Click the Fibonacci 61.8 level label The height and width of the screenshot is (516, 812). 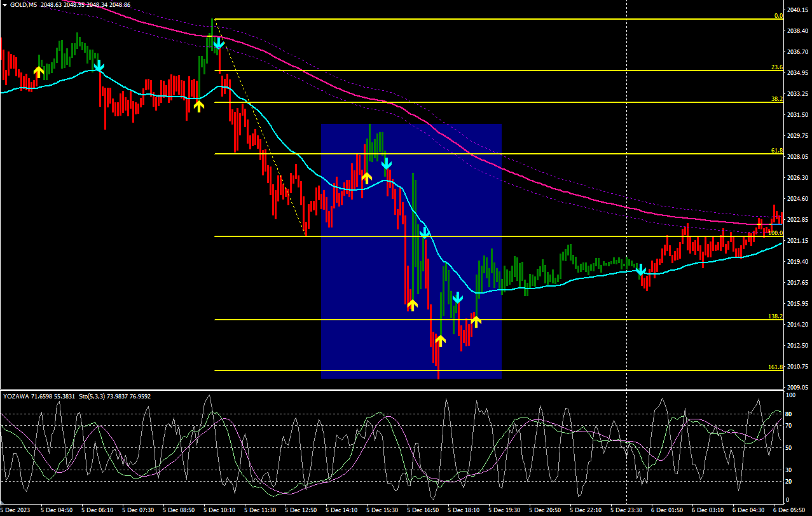tap(776, 151)
